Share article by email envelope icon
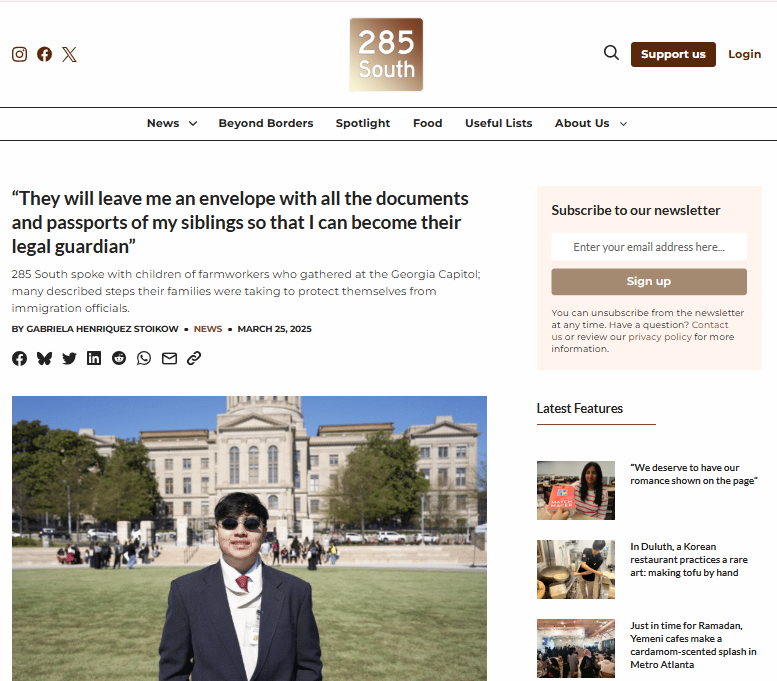The image size is (777, 681). (169, 358)
